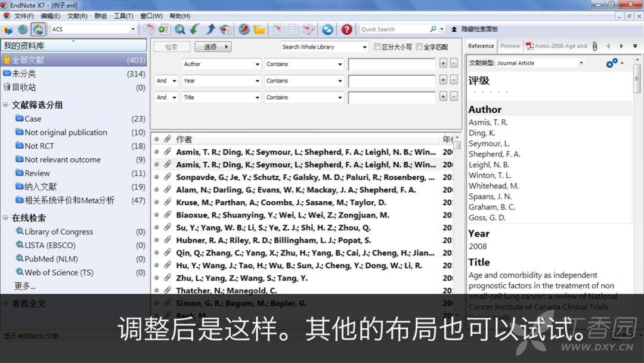Click the Export blue arrow icon
Screen dimensions: 644x363
click(x=210, y=29)
